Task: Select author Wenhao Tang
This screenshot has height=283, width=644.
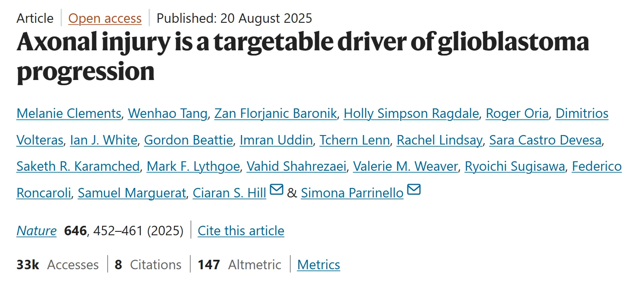Action: point(168,114)
